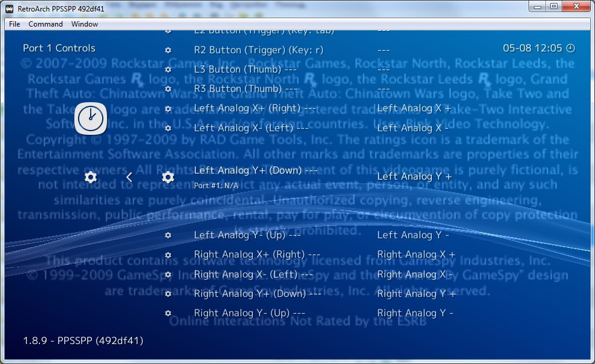Click the large gear beside Left Analog Y+ (Down)
This screenshot has width=595, height=364.
click(168, 177)
